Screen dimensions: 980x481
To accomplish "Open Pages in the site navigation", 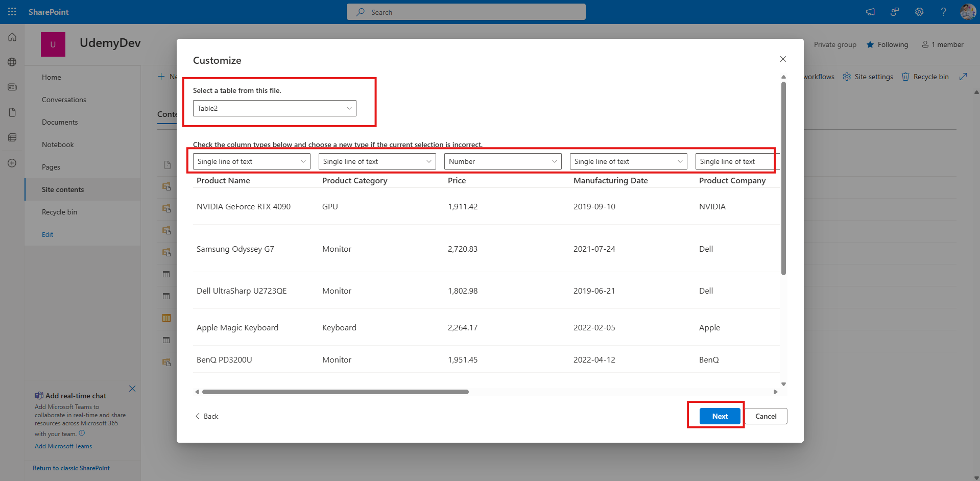I will point(51,167).
